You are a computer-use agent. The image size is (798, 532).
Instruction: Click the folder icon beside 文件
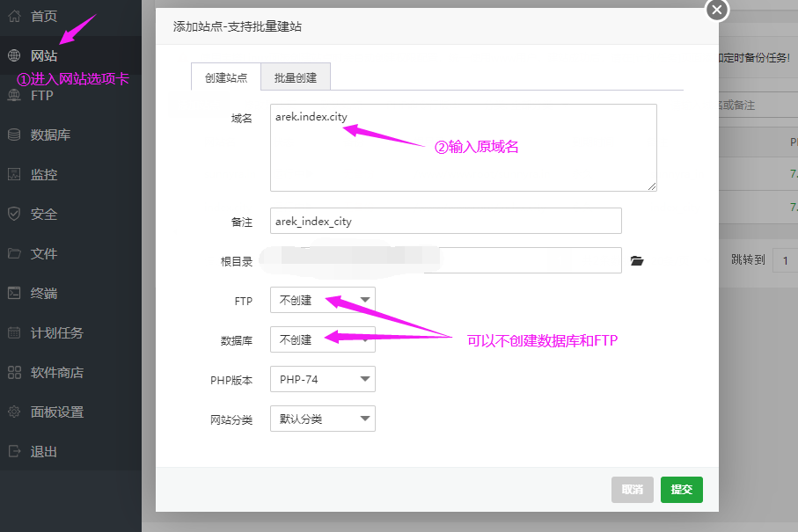(x=14, y=253)
